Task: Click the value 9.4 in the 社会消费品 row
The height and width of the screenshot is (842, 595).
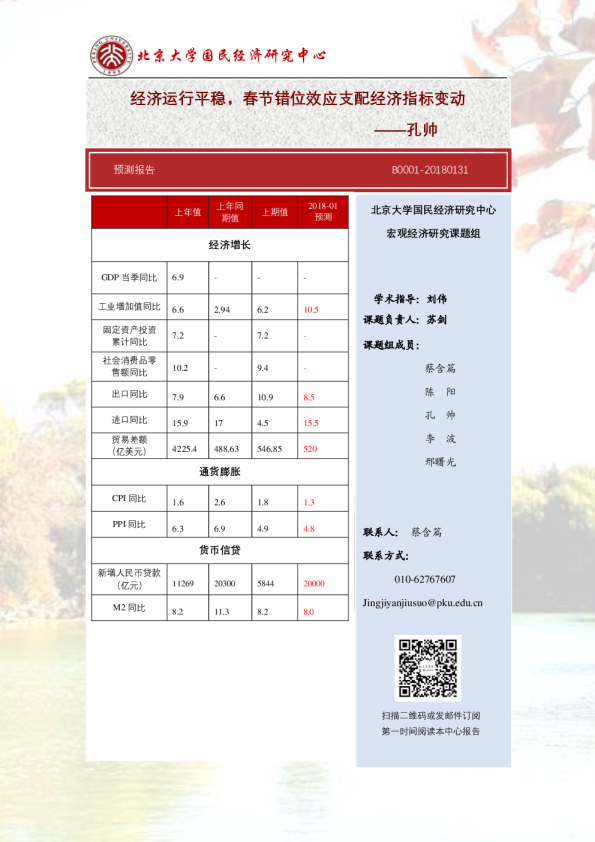Action: pos(263,368)
